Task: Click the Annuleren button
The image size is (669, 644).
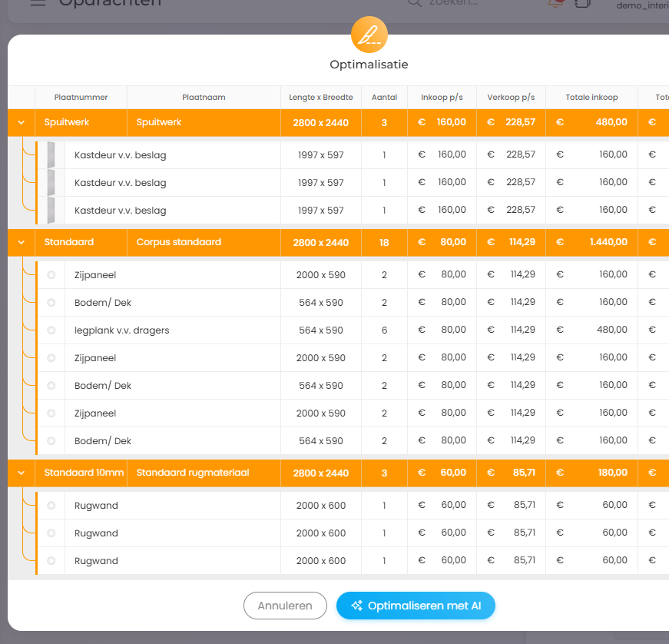Action: click(x=285, y=606)
